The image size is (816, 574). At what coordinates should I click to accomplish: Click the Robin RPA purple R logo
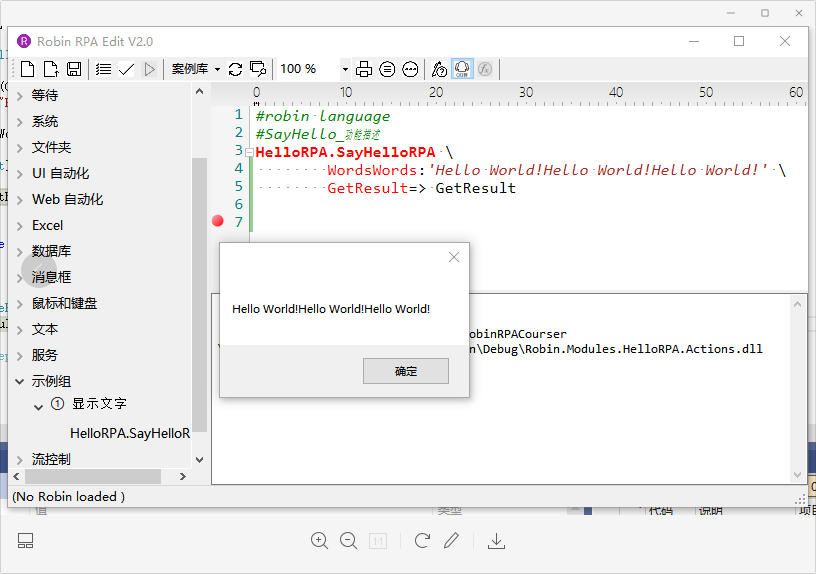(x=24, y=41)
